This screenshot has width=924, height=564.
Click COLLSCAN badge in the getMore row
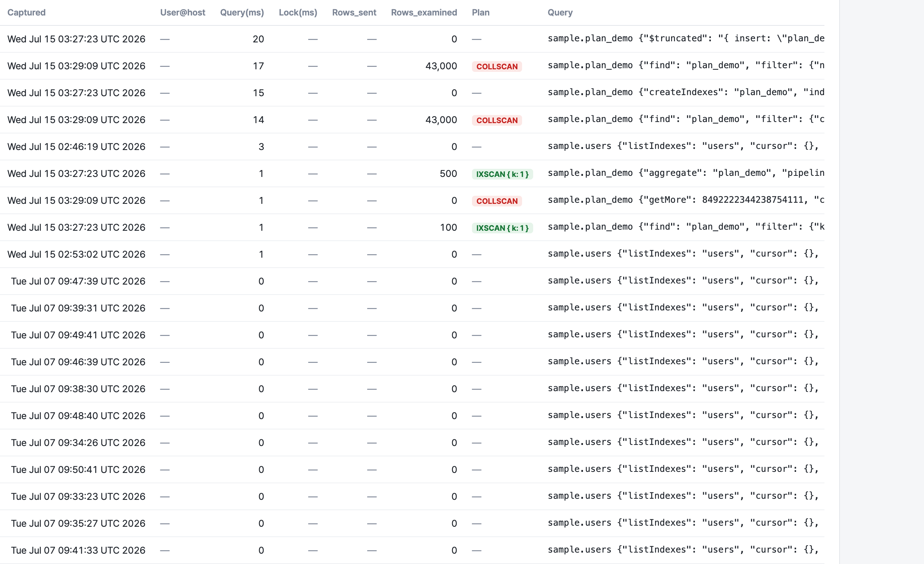coord(497,201)
